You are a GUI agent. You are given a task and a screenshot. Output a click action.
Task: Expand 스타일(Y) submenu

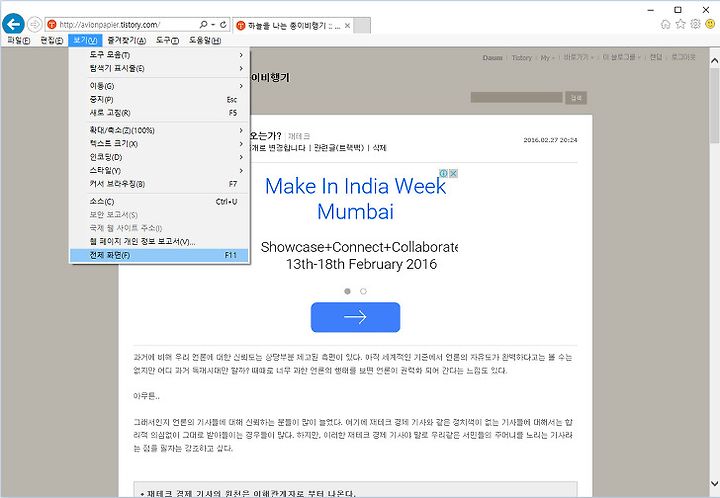(x=159, y=170)
